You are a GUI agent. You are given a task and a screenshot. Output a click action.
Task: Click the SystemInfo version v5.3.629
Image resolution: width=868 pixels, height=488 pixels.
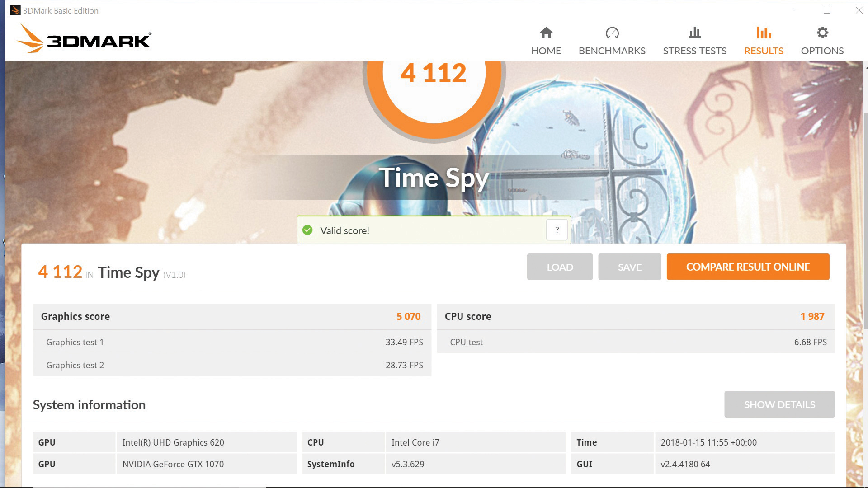click(x=476, y=464)
